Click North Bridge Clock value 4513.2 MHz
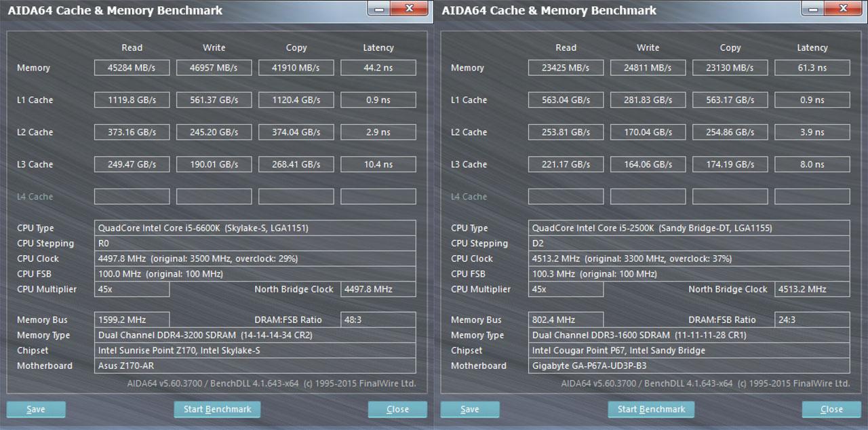The width and height of the screenshot is (868, 430). click(812, 289)
